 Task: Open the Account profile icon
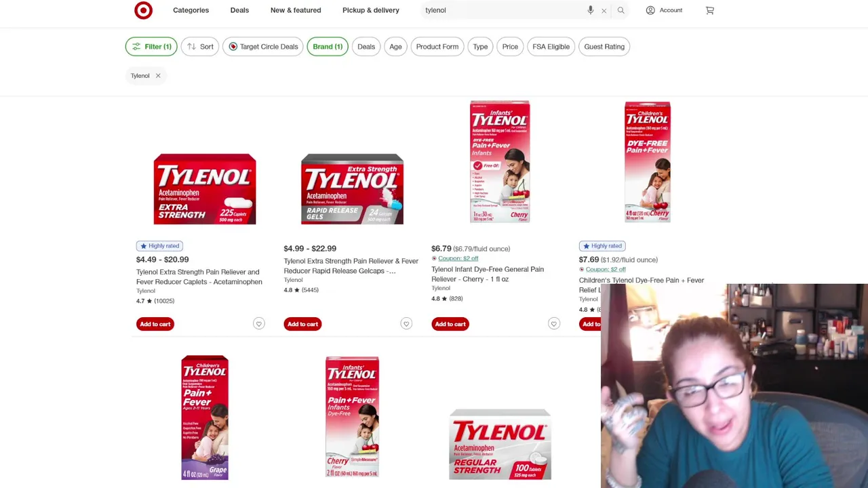(650, 10)
